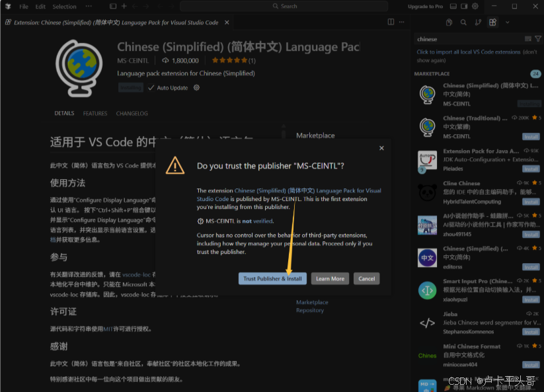The height and width of the screenshot is (392, 544).
Task: Install Mini Chinese Format extension
Action: coord(531,365)
